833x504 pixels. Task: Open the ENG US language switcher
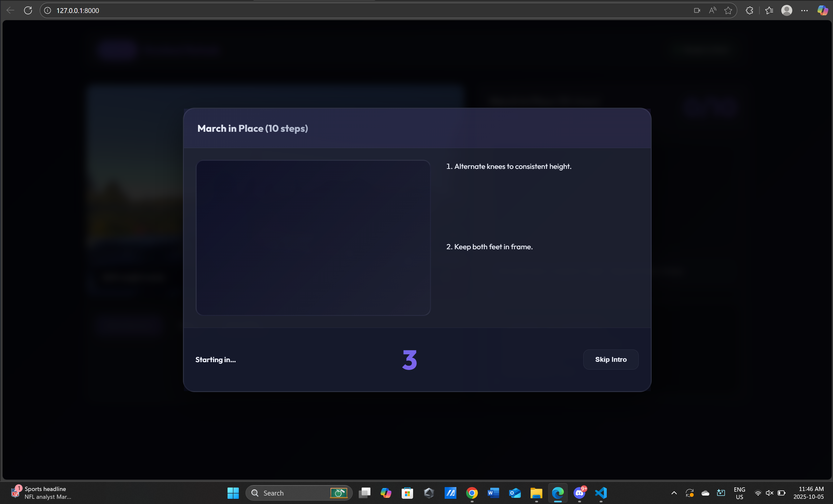coord(739,493)
